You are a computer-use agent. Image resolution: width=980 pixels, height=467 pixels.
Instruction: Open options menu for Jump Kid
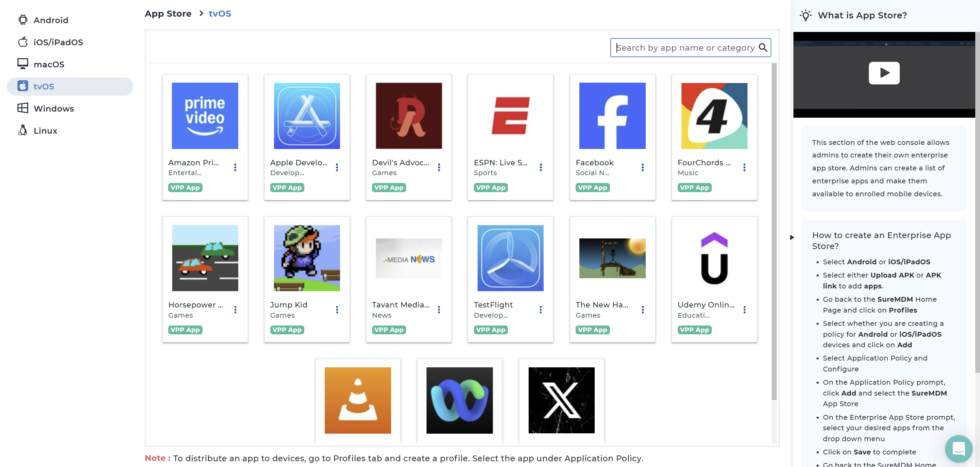tap(337, 310)
